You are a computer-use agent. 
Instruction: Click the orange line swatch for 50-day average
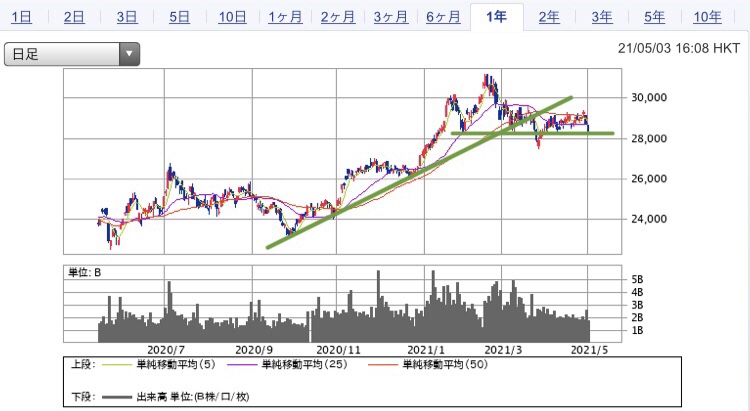click(x=383, y=365)
